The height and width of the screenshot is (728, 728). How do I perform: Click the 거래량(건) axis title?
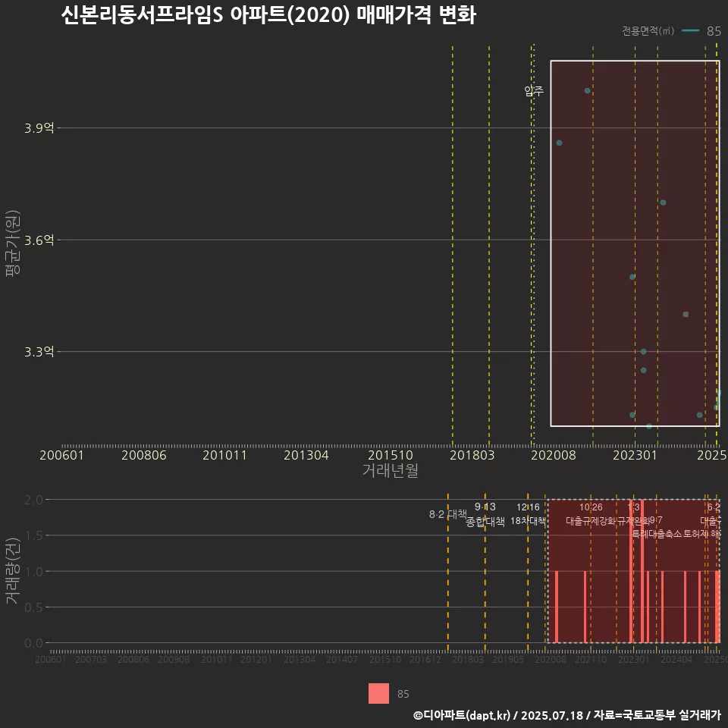pos(13,571)
